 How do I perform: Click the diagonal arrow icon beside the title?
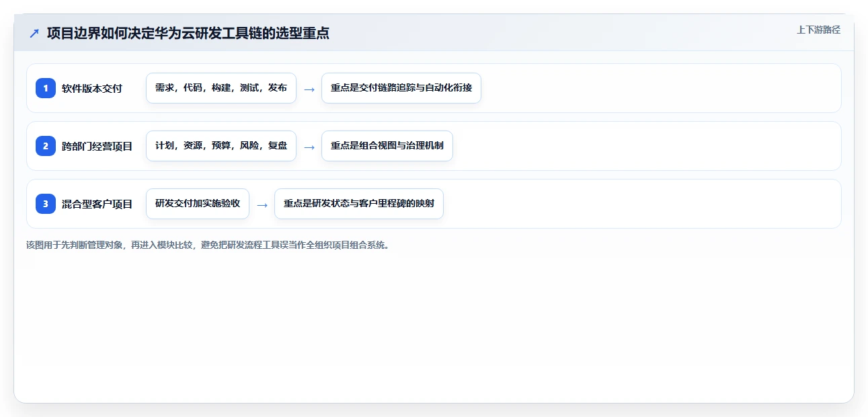[34, 33]
